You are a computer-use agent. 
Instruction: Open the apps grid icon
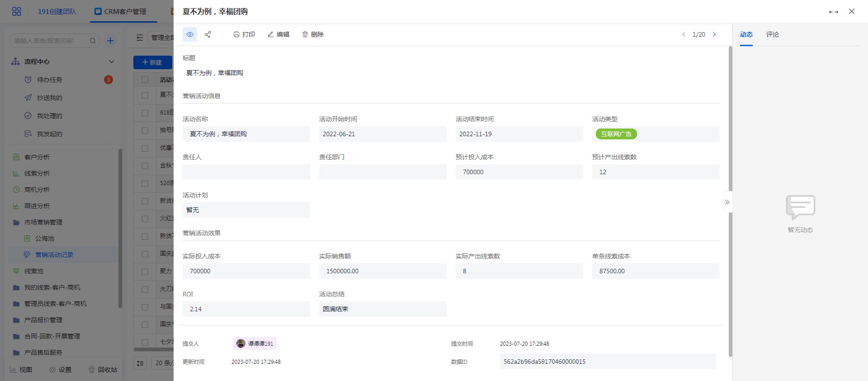point(17,11)
